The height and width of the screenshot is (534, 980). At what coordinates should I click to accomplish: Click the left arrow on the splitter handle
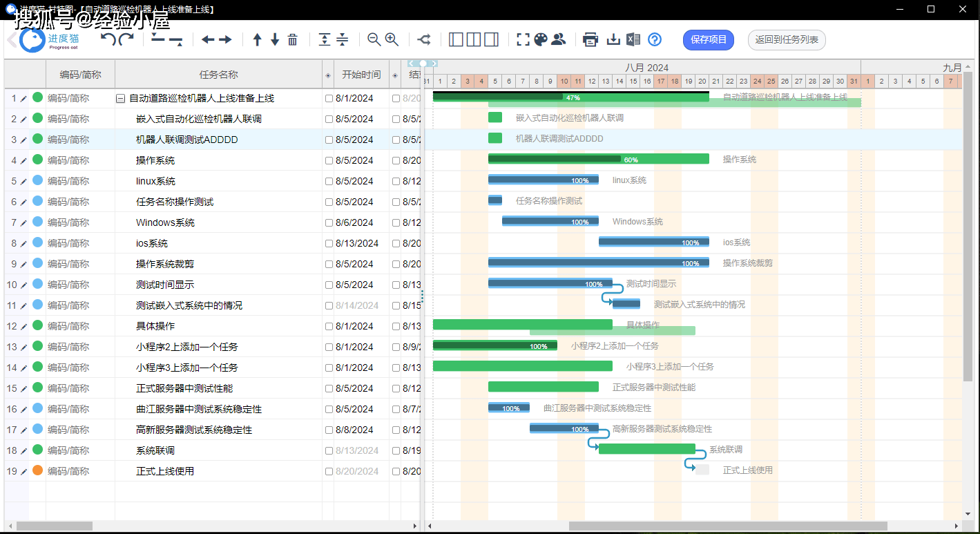coord(411,64)
